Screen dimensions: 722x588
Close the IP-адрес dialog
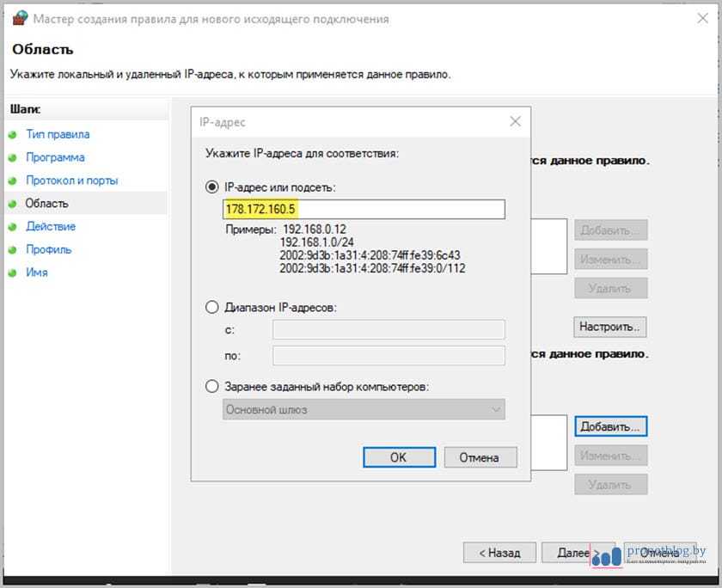pyautogui.click(x=515, y=122)
